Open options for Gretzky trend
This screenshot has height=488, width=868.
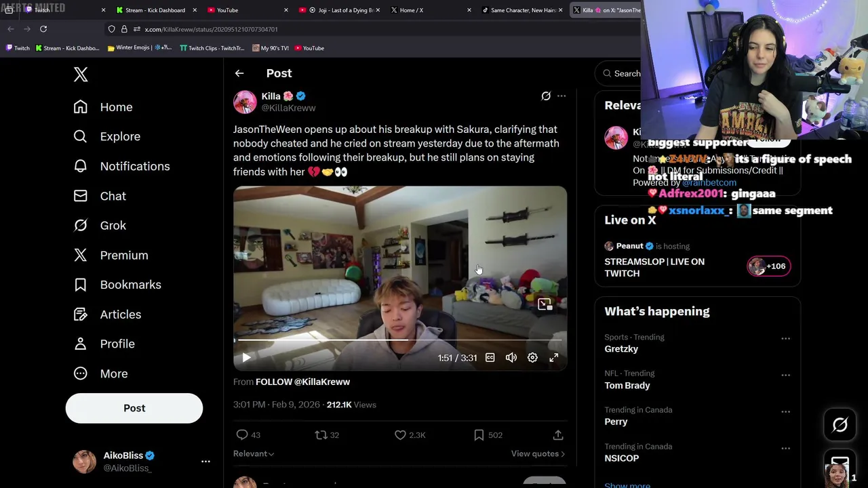click(785, 338)
